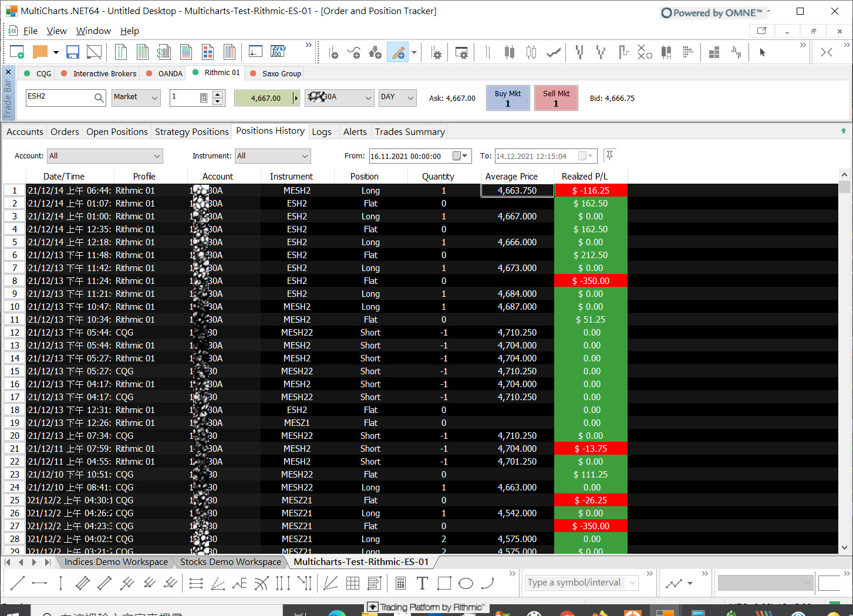Switch to the Open Positions tab
853x616 pixels.
pos(117,132)
